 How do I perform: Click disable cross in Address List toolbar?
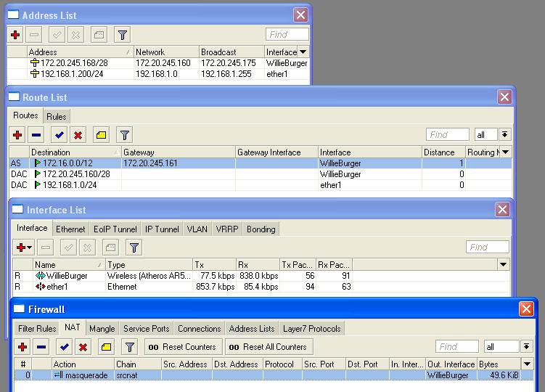[x=75, y=35]
